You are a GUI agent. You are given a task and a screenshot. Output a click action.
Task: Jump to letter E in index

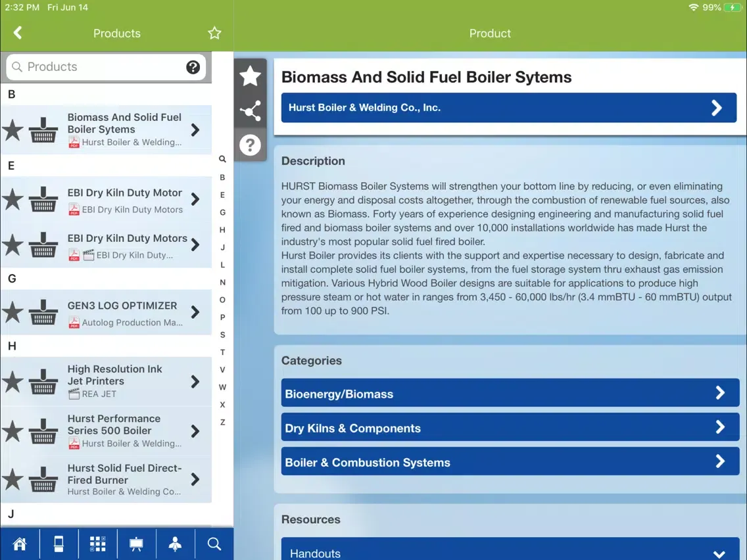pos(222,195)
